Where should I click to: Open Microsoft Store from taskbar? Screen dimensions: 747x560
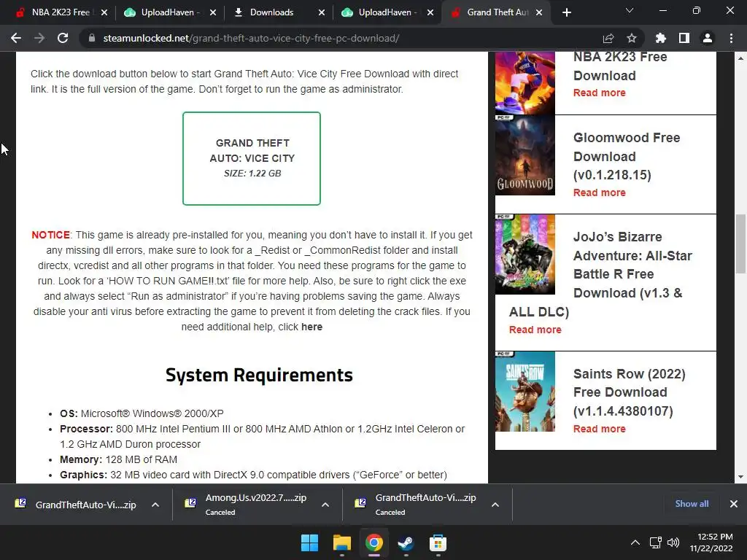(438, 542)
